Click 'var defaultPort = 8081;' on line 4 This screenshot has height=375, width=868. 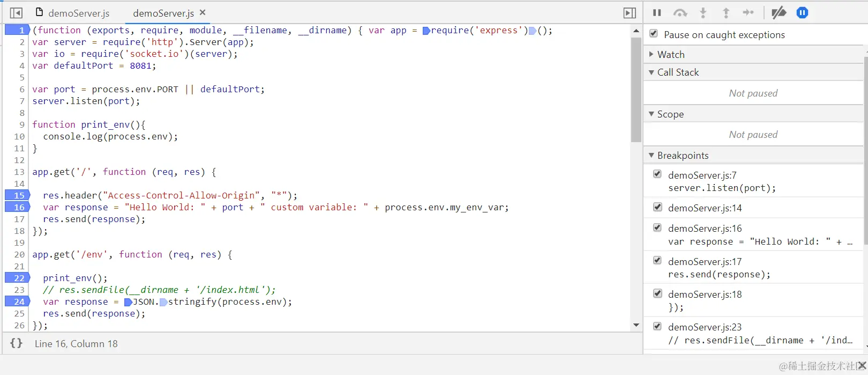click(94, 65)
